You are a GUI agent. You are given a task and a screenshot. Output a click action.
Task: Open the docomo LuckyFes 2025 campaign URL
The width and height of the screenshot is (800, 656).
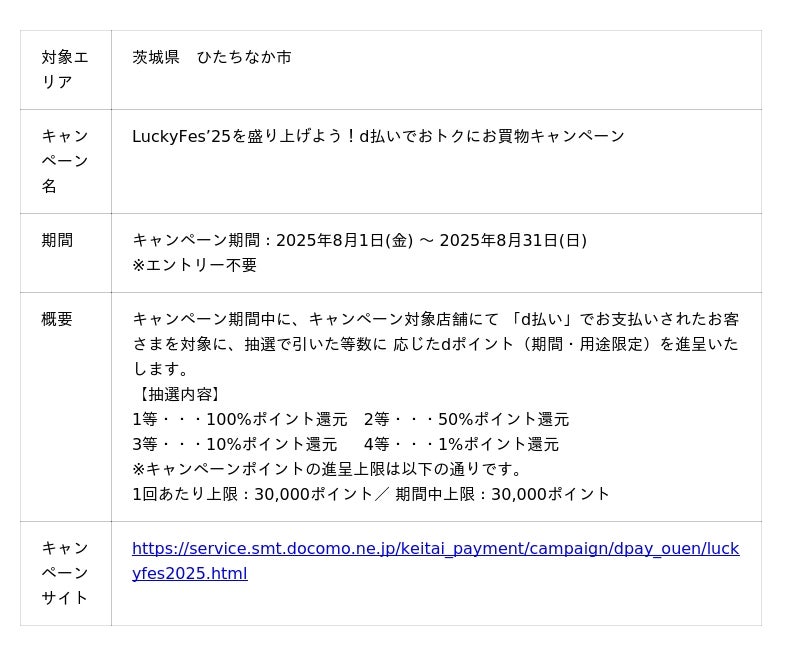click(435, 549)
